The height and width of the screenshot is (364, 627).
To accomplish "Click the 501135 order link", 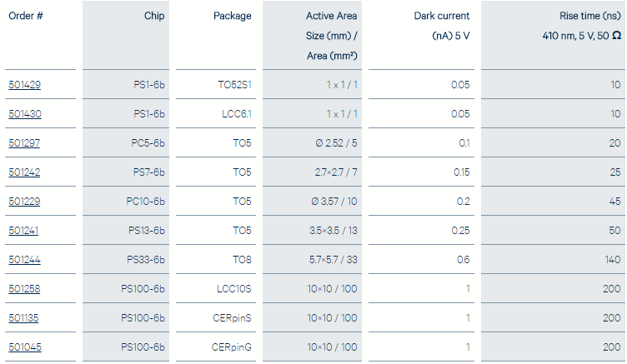I will coord(23,318).
